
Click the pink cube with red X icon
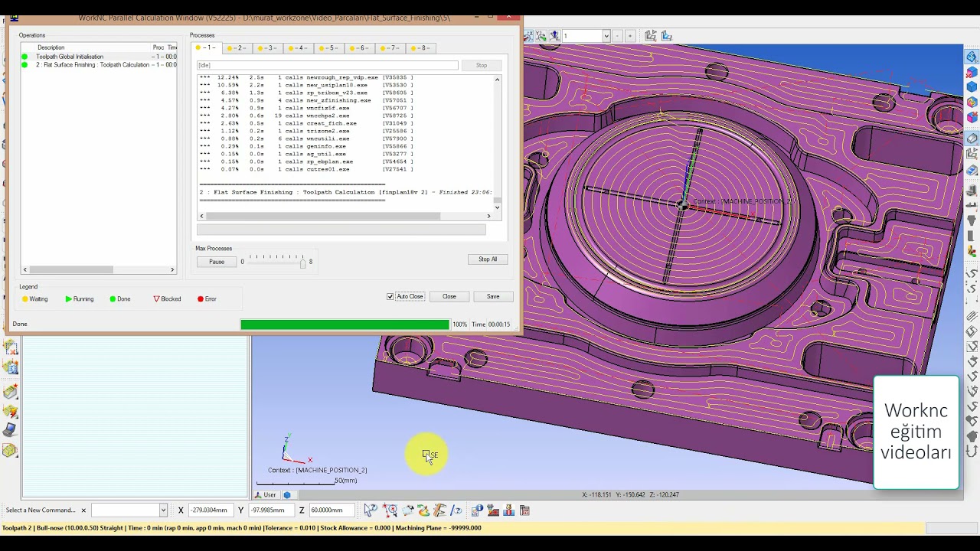972,118
